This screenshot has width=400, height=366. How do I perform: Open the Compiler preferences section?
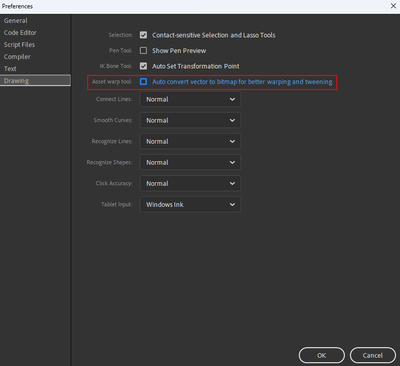point(17,57)
